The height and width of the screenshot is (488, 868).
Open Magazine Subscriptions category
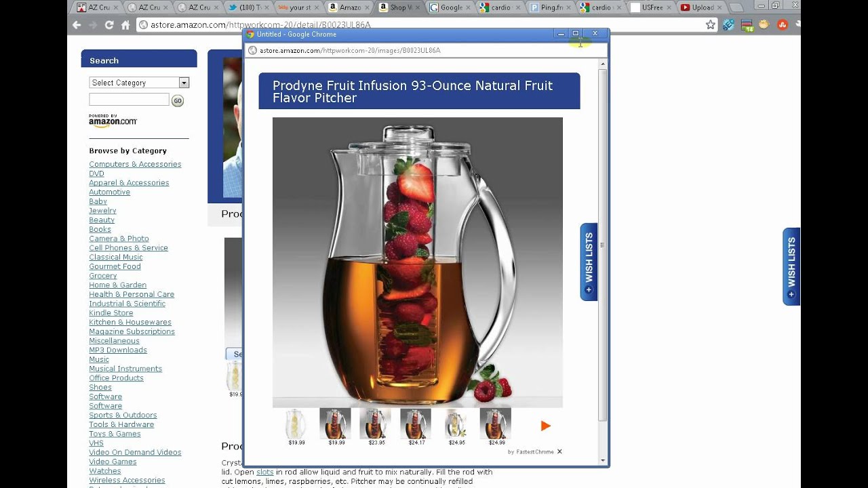click(x=132, y=331)
